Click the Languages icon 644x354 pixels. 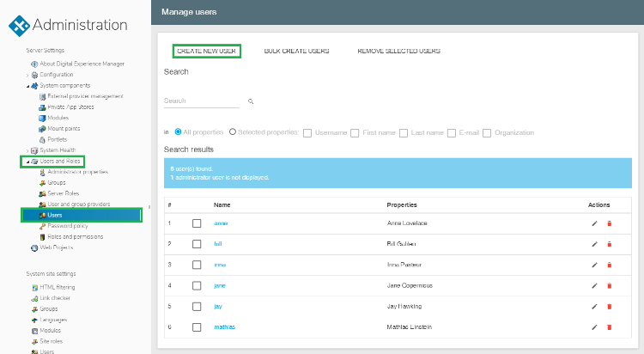pos(34,320)
